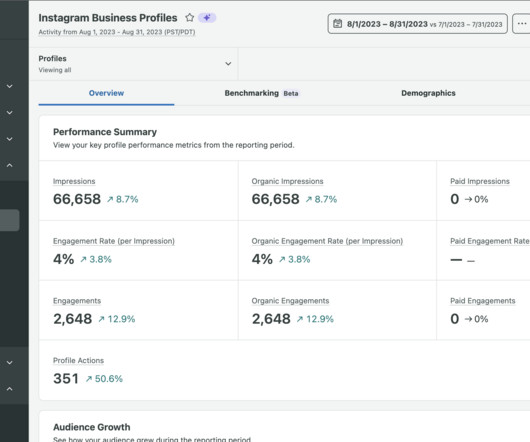
Task: Click the Instagram Business Profiles title
Action: [x=108, y=18]
